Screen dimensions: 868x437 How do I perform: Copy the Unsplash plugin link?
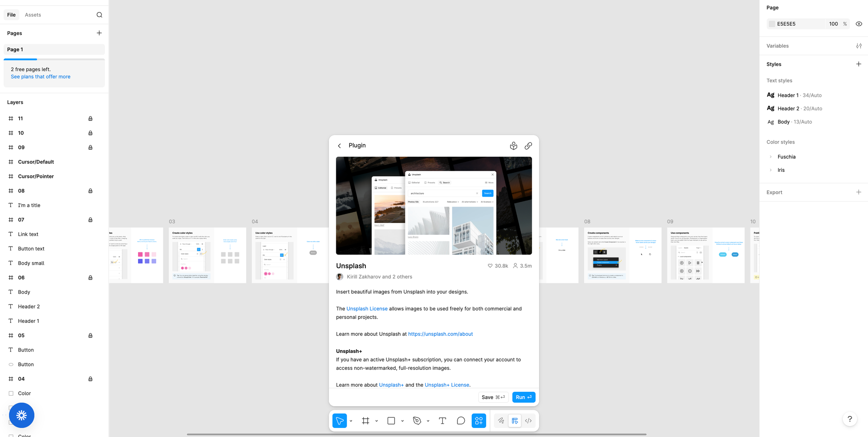point(528,146)
